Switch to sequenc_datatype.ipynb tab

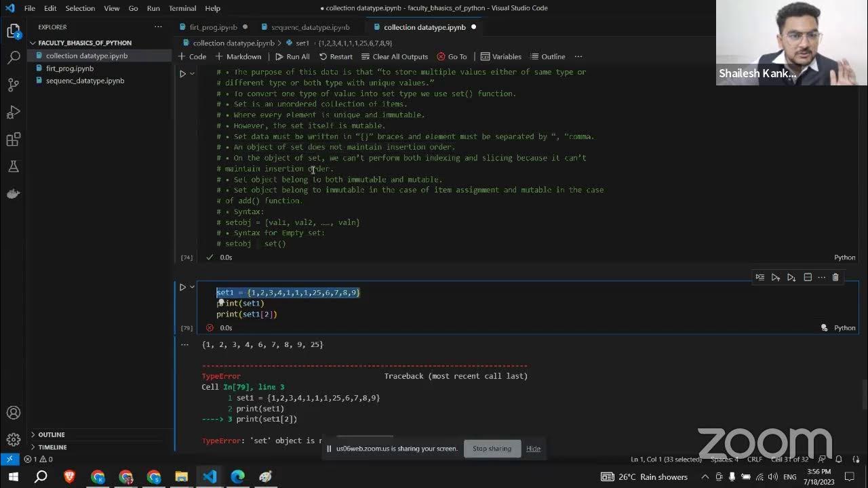point(311,27)
